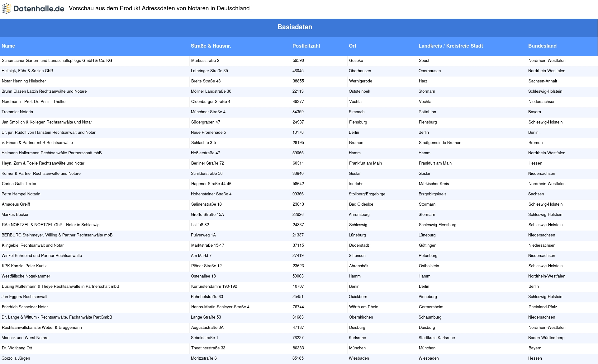
Task: Select the Stollberg/Erzgebirge city cell
Action: pos(367,194)
